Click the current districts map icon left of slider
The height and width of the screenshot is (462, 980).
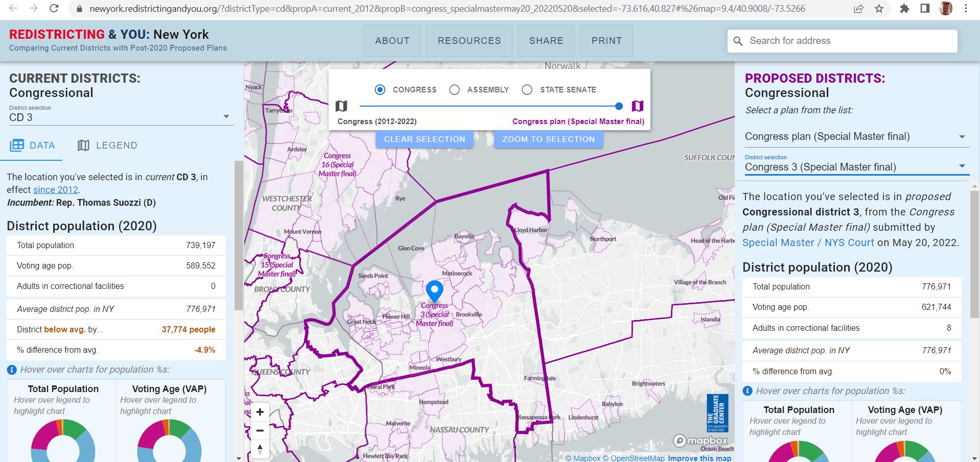click(341, 106)
